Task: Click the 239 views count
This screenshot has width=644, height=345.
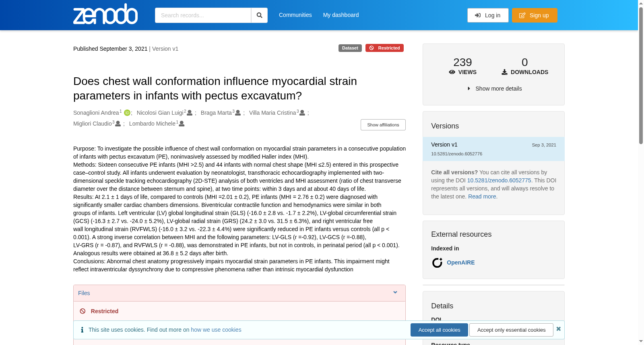Action: pos(462,62)
